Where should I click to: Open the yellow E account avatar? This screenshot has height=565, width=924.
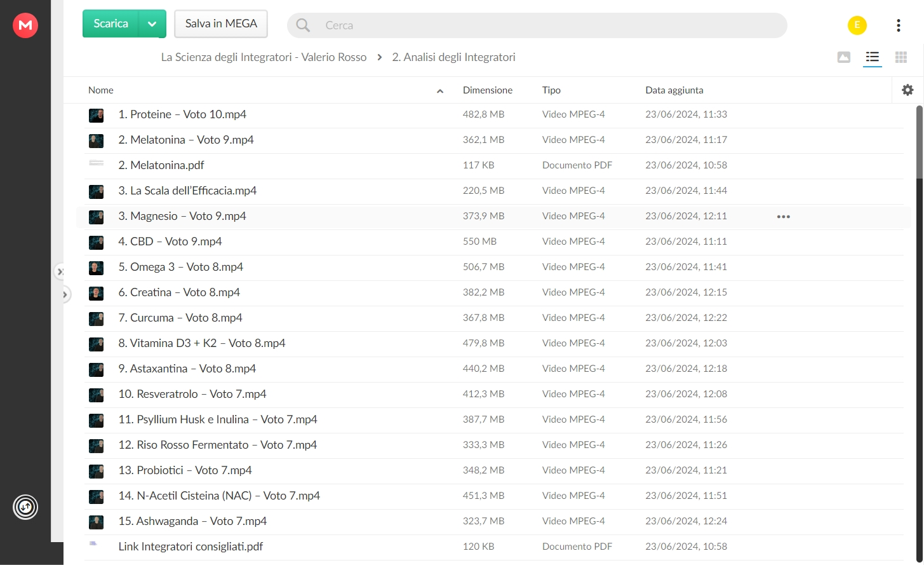[x=857, y=25]
